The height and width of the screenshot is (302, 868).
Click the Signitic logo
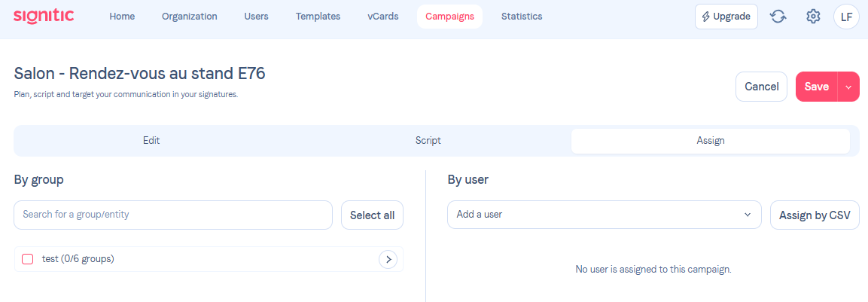coord(44,16)
